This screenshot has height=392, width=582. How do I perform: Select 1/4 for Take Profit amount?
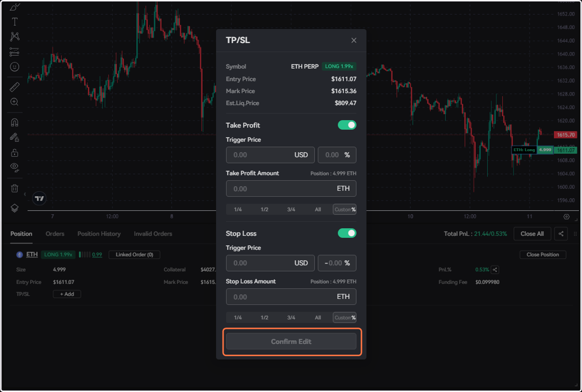tap(238, 209)
